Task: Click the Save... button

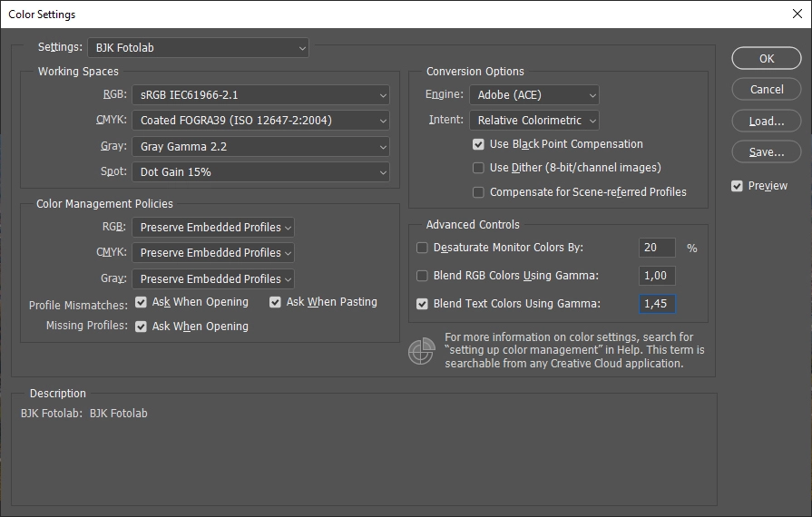Action: pyautogui.click(x=767, y=151)
